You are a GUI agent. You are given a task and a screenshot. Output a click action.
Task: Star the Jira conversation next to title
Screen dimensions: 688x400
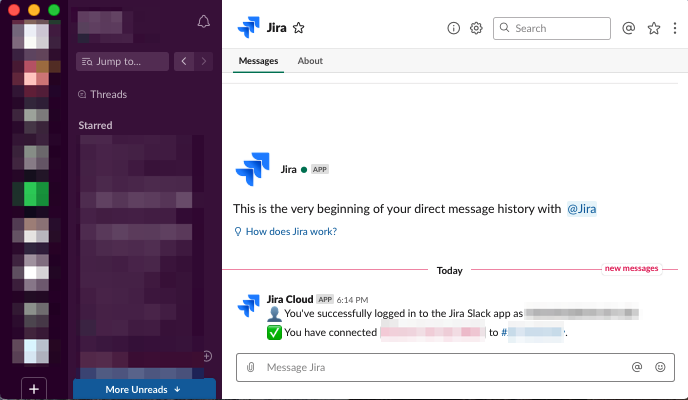[299, 28]
